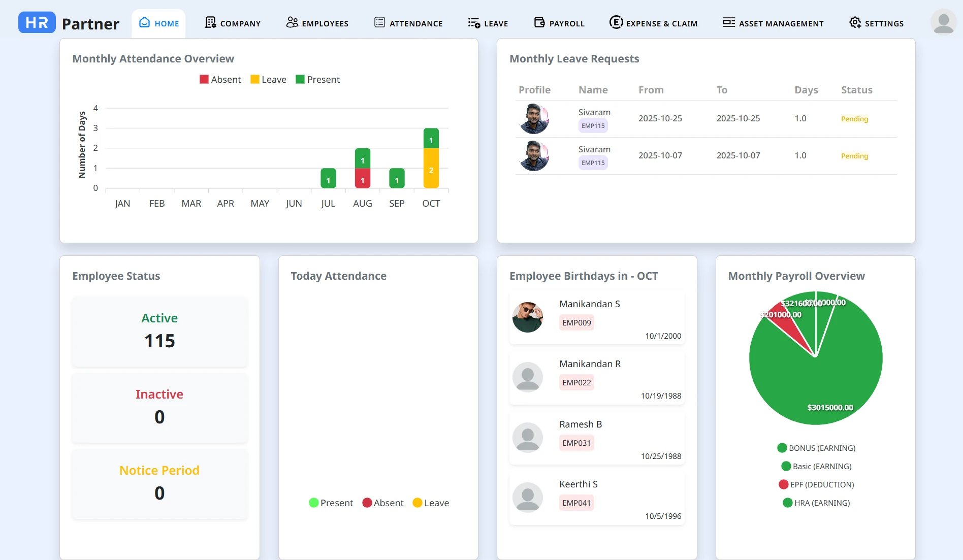Toggle EPF (DEDUCTION) in payroll legend
963x560 pixels.
pyautogui.click(x=816, y=484)
